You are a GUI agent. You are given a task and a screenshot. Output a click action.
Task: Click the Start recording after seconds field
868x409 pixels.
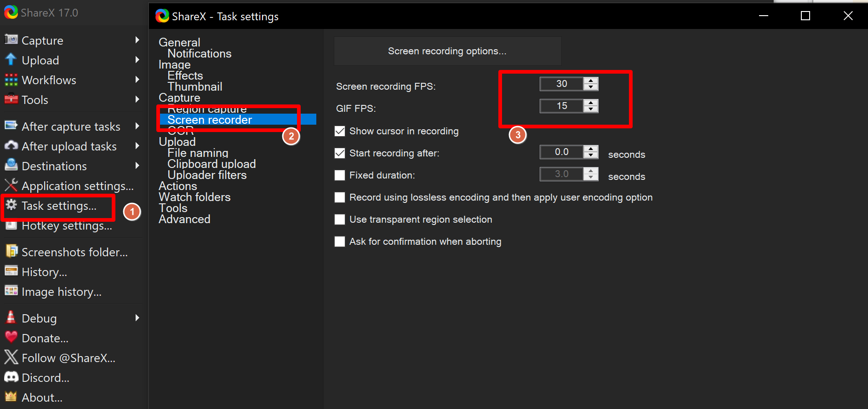pyautogui.click(x=562, y=152)
